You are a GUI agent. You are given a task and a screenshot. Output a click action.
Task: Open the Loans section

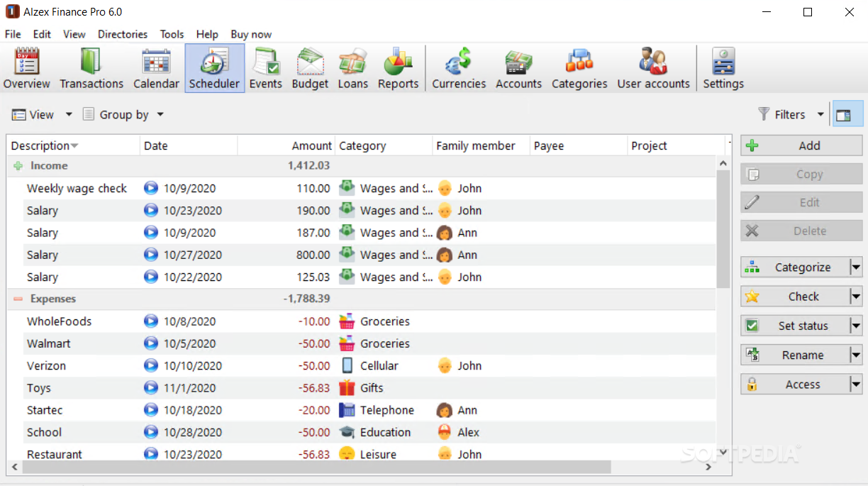352,68
